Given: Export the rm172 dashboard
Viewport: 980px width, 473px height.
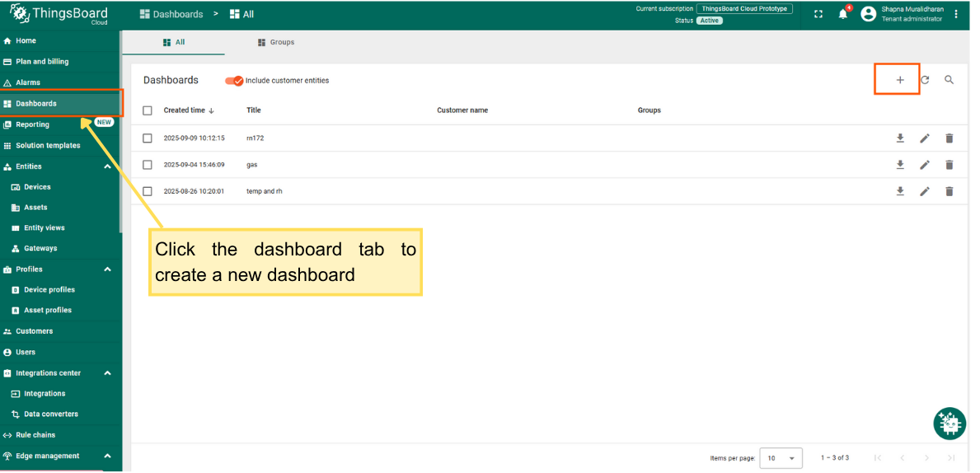Looking at the screenshot, I should pyautogui.click(x=900, y=138).
